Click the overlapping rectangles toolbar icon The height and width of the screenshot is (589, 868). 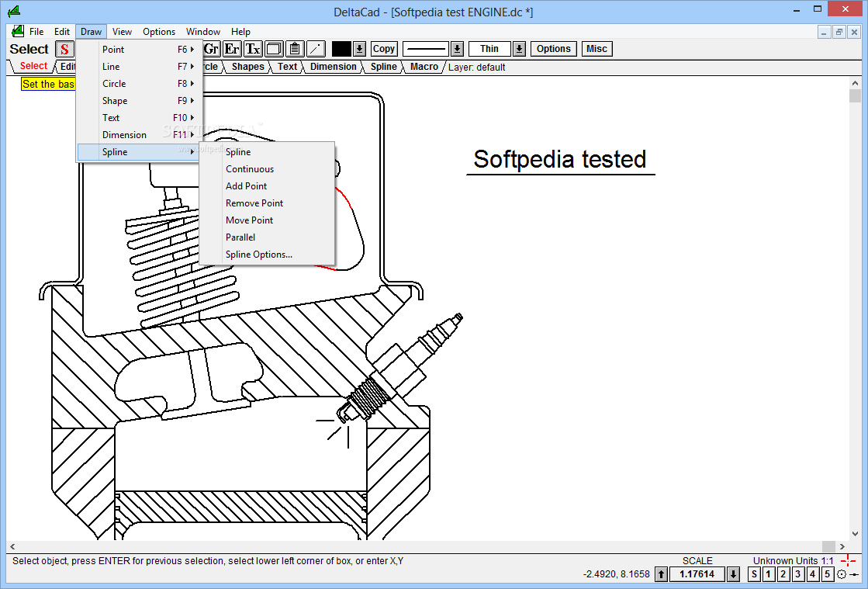pyautogui.click(x=274, y=49)
